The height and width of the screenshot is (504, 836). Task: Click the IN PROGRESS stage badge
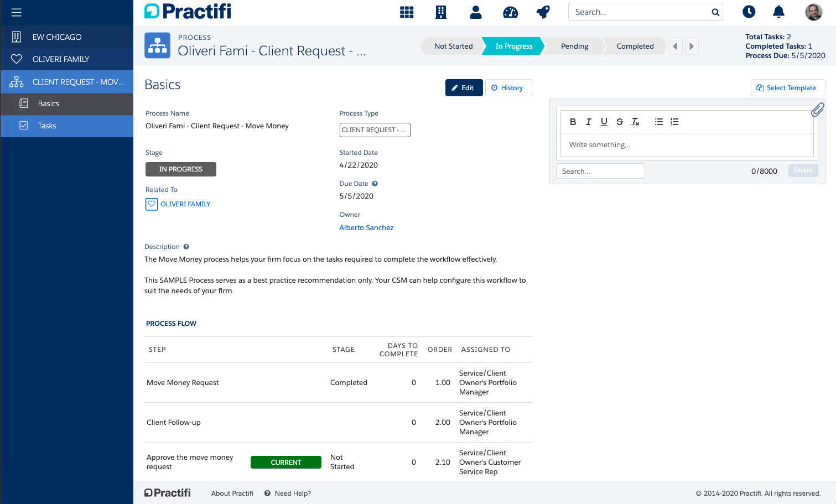pos(181,169)
